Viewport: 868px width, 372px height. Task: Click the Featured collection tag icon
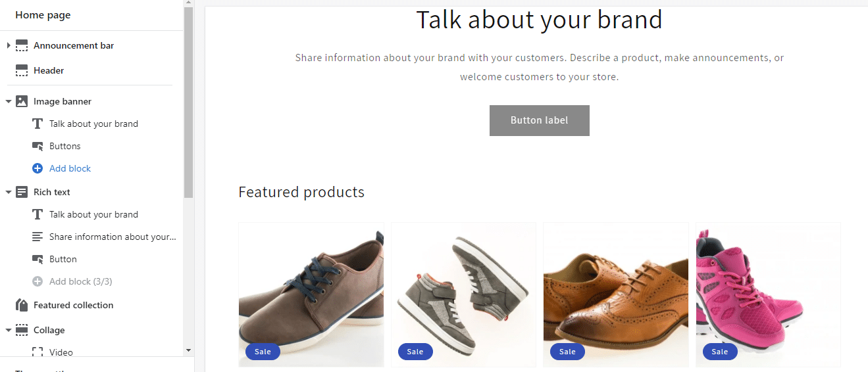(22, 305)
